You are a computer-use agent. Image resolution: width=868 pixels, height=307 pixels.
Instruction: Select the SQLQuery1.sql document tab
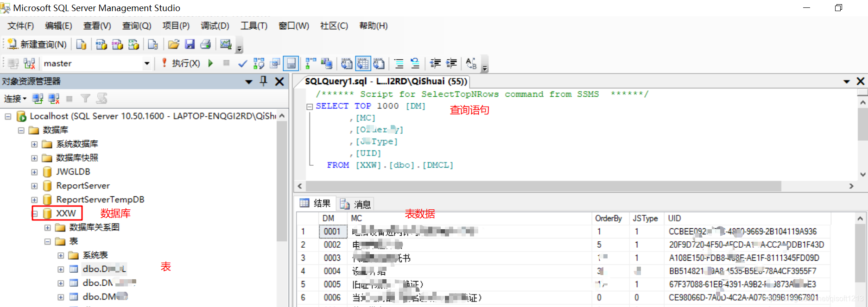[386, 81]
